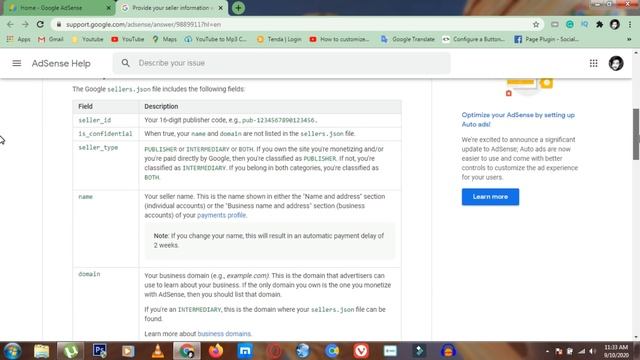Open the Windows Start button
Screen dimensions: 640x360
(12, 351)
